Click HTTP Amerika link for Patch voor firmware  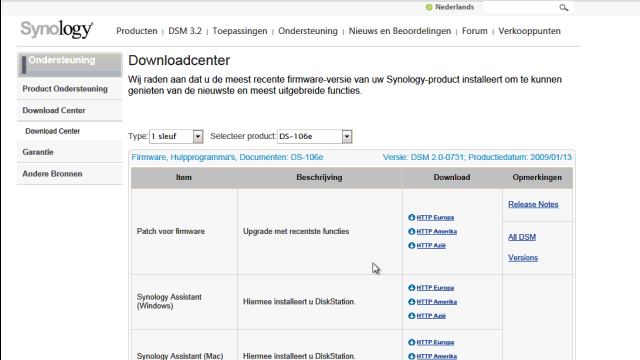[437, 231]
